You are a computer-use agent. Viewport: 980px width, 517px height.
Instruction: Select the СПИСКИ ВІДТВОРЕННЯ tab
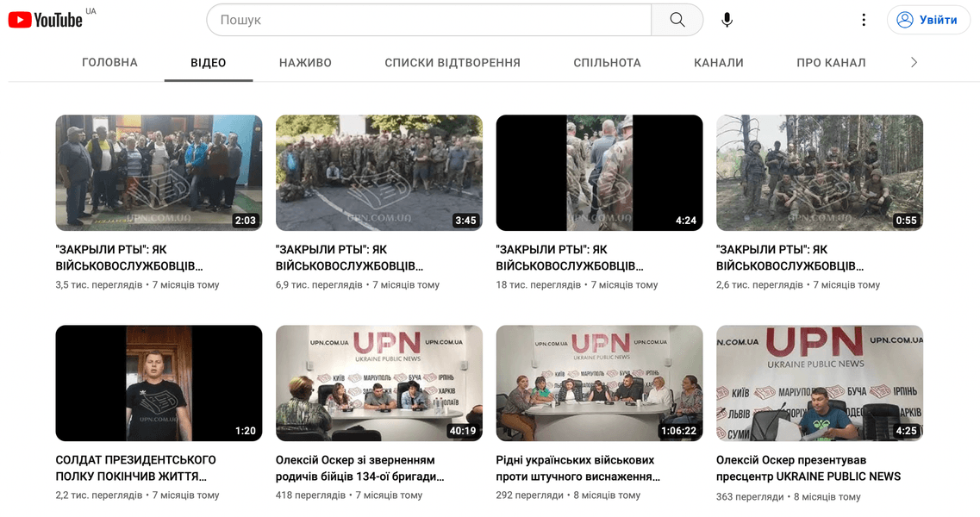click(x=453, y=63)
